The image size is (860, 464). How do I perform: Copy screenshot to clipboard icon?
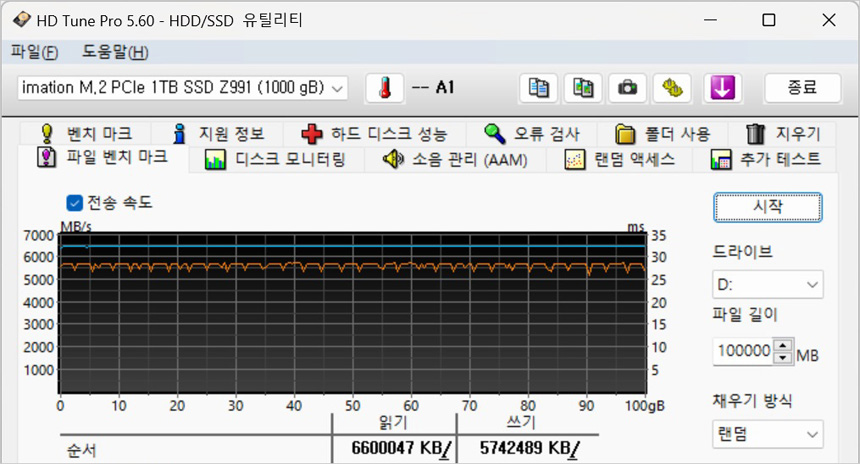(583, 88)
